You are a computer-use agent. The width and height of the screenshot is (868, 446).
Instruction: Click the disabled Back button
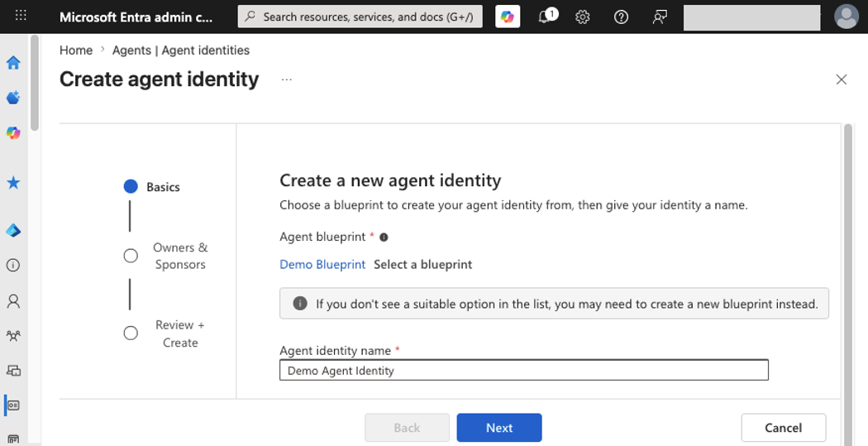coord(407,428)
